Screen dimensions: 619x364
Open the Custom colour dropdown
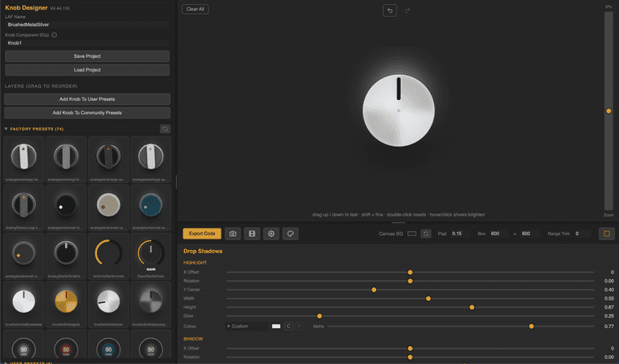click(x=246, y=326)
